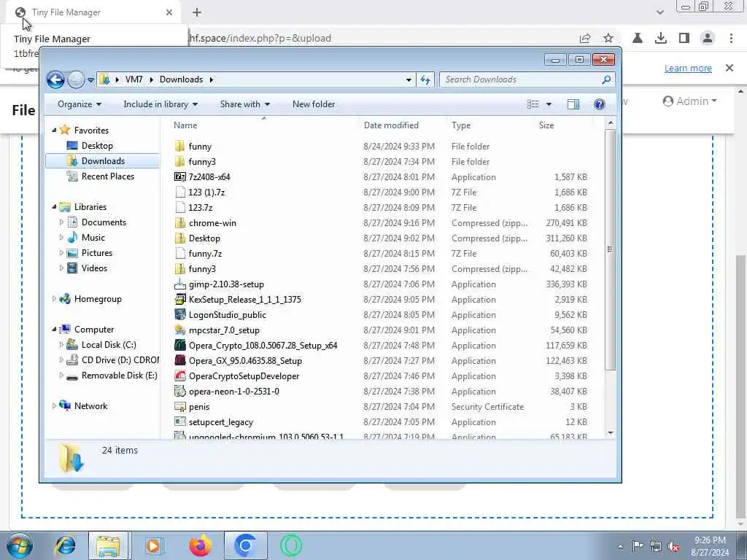The width and height of the screenshot is (747, 560).
Task: Open recent pages dropdown beside Forward arrow
Action: pyautogui.click(x=90, y=80)
